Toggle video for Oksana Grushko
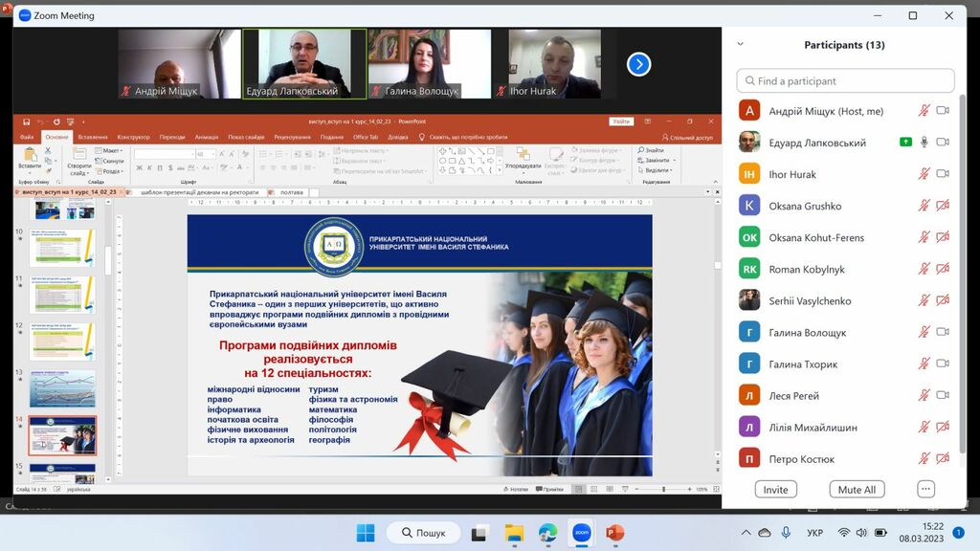The image size is (980, 551). pos(943,206)
